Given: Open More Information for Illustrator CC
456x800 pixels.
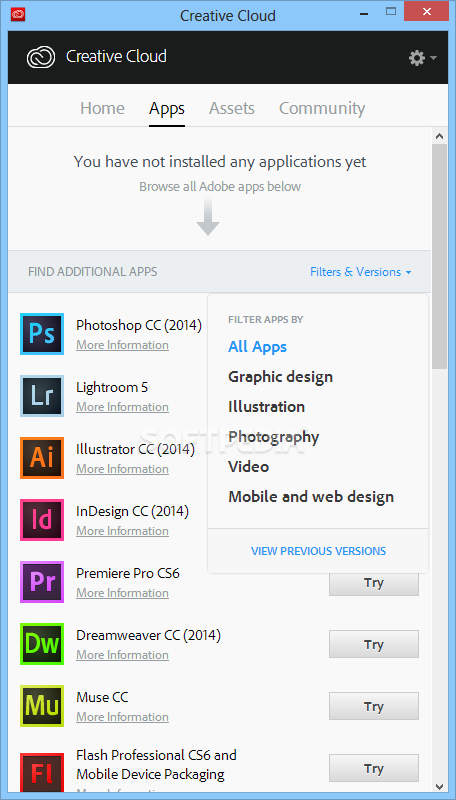Looking at the screenshot, I should click(x=122, y=469).
